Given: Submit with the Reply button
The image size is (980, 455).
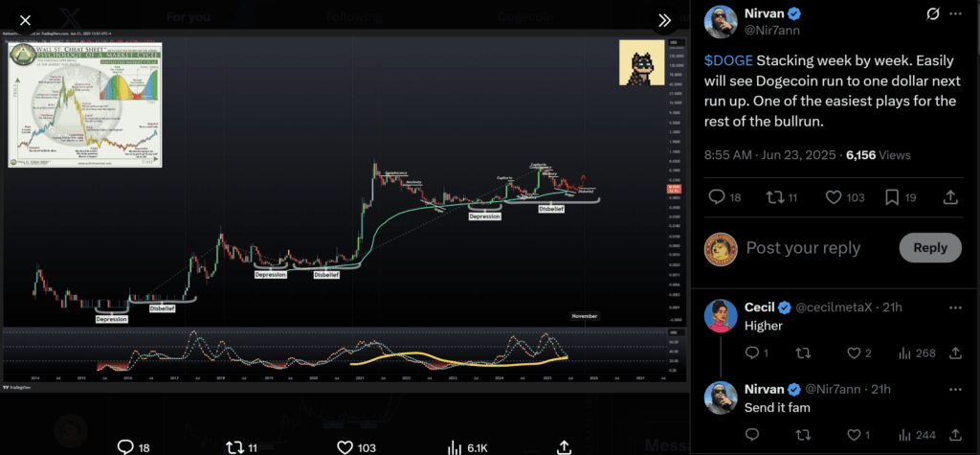Looking at the screenshot, I should 930,248.
